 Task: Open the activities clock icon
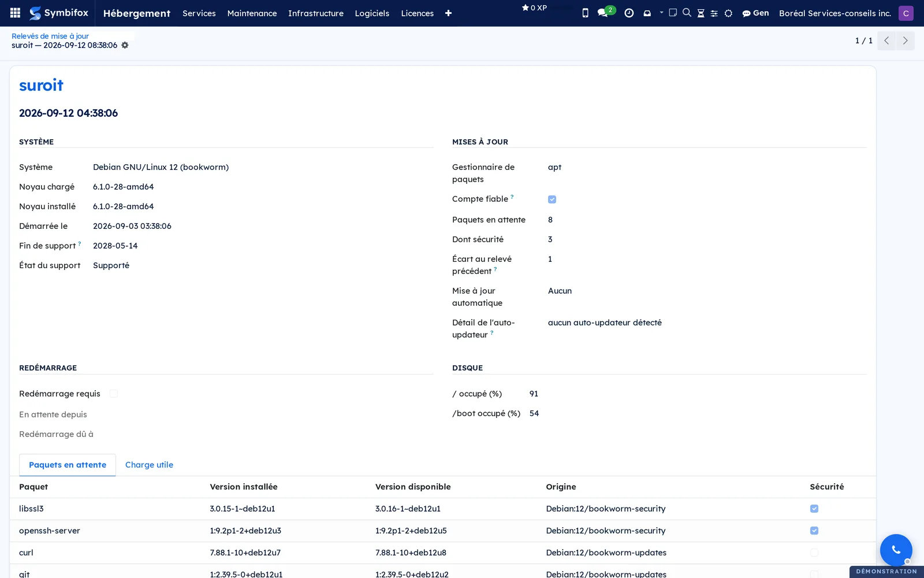coord(629,13)
